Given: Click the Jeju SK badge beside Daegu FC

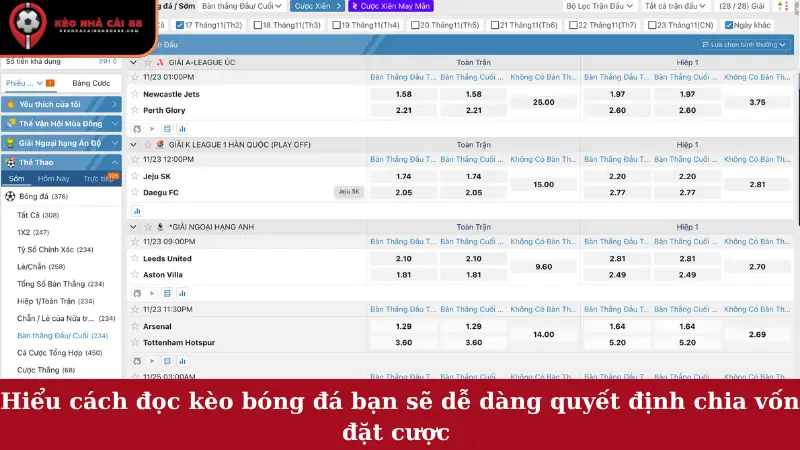Looking at the screenshot, I should pyautogui.click(x=349, y=192).
